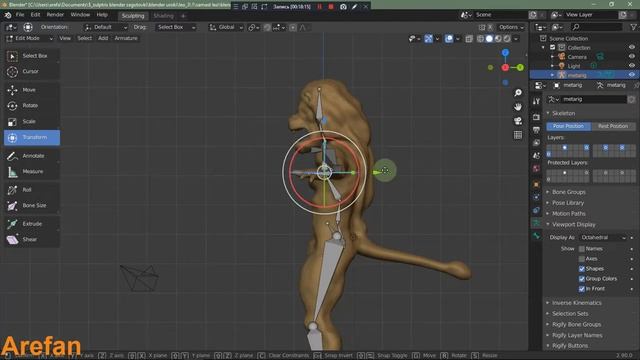Viewport: 640px width, 360px height.
Task: Choose the Move tool
Action: tap(32, 90)
